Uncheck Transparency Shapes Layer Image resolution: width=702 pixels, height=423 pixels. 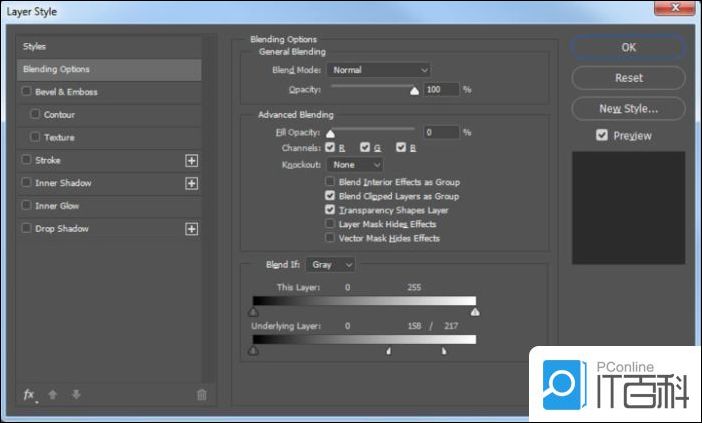pos(330,209)
